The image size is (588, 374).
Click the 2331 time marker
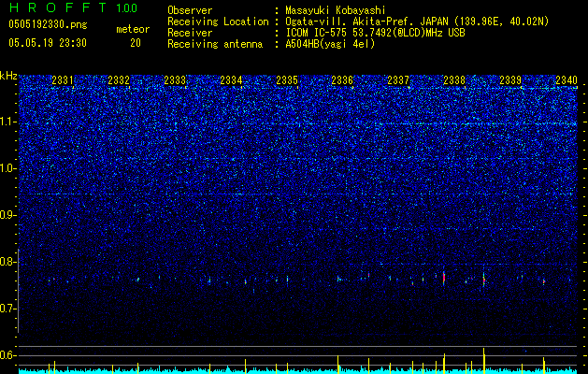pyautogui.click(x=63, y=79)
